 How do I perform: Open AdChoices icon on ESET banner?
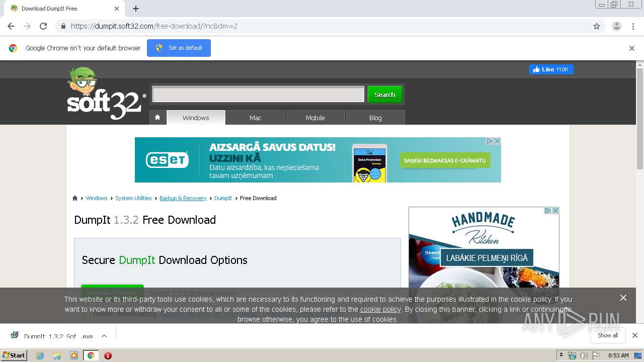pyautogui.click(x=489, y=141)
